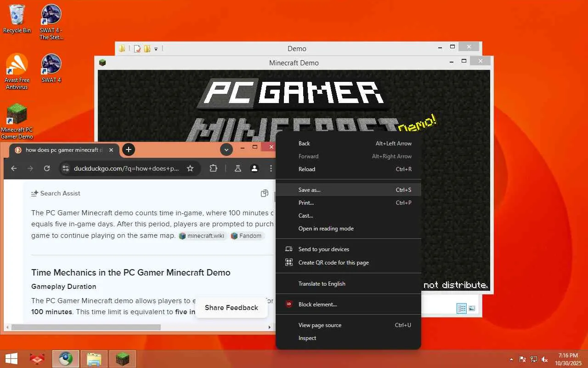Click the muted volume speaker tray icon
Image resolution: width=588 pixels, height=368 pixels.
pos(545,359)
